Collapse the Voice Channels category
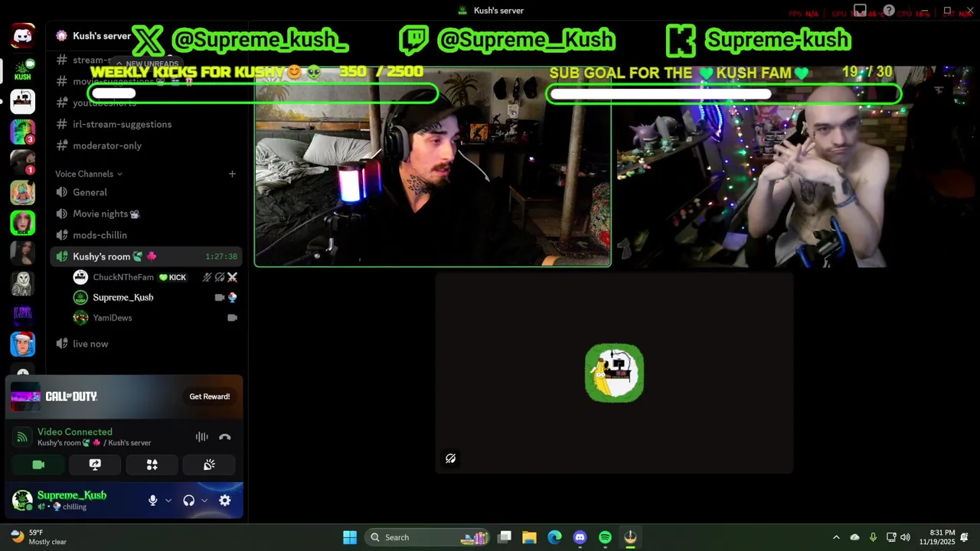The width and height of the screenshot is (980, 551). (x=89, y=174)
